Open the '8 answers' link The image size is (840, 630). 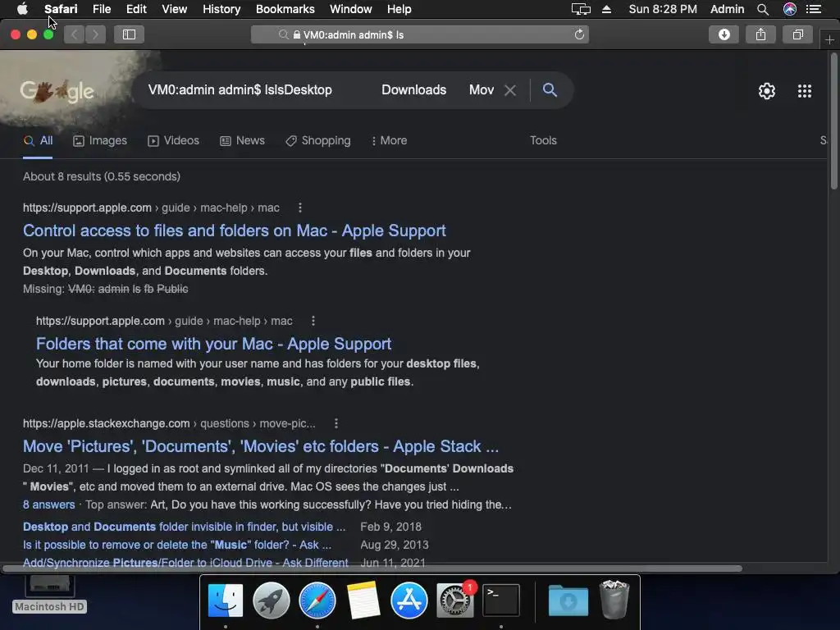tap(48, 504)
